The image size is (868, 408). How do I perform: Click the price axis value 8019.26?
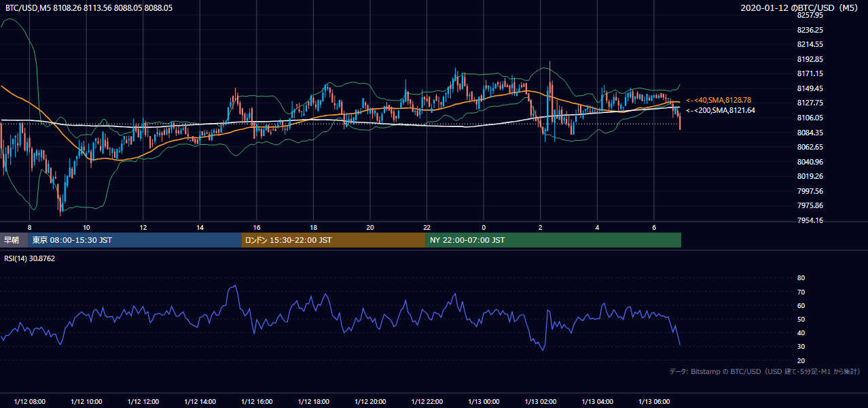pyautogui.click(x=810, y=176)
